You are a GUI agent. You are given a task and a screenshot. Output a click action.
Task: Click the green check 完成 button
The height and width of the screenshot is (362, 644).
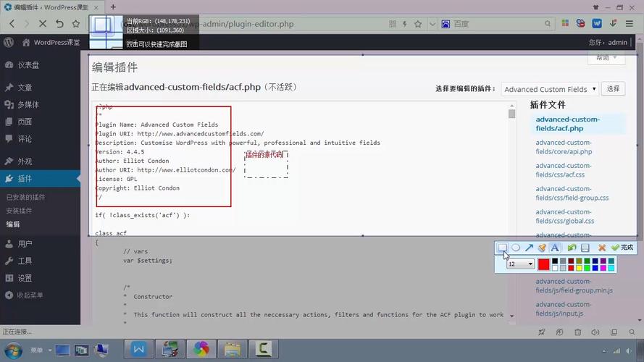[622, 248]
